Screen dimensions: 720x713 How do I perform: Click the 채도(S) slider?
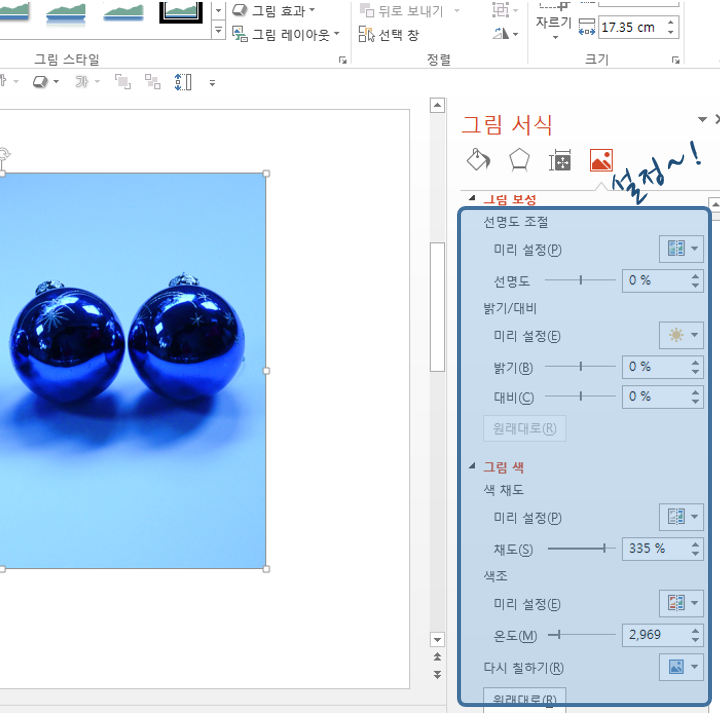tap(581, 548)
